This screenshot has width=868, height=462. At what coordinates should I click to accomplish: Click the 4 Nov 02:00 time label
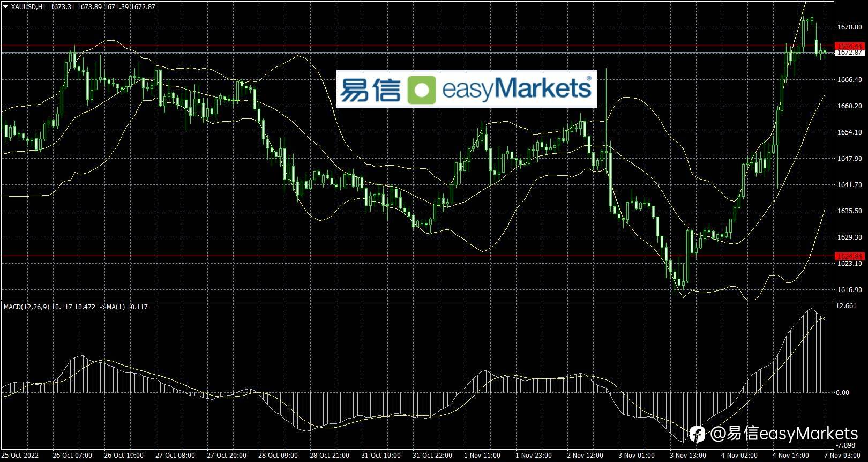[739, 456]
